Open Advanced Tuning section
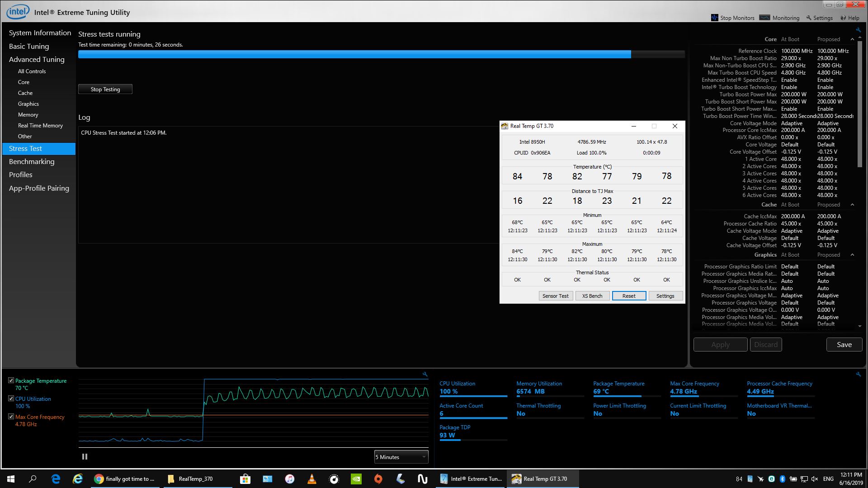 (x=37, y=59)
